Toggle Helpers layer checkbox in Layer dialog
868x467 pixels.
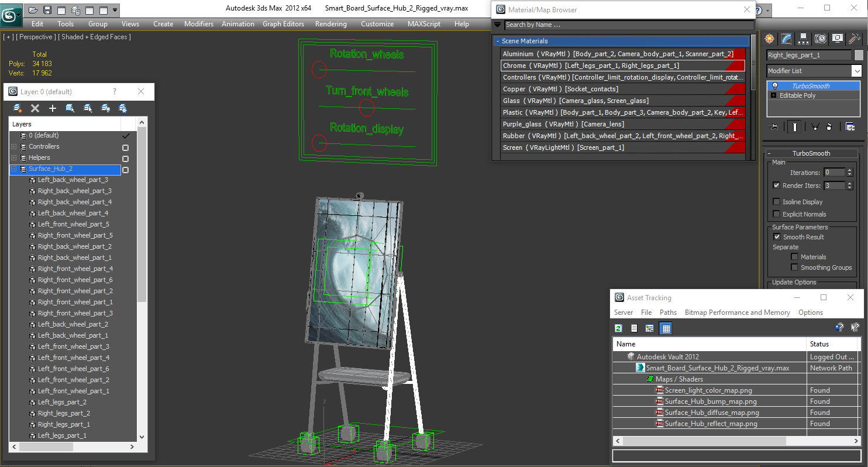click(x=125, y=159)
